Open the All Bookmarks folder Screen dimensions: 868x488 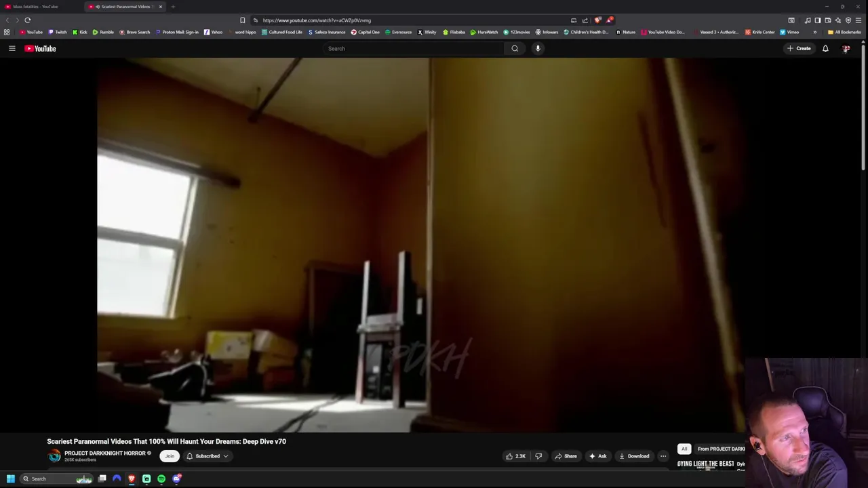[844, 32]
